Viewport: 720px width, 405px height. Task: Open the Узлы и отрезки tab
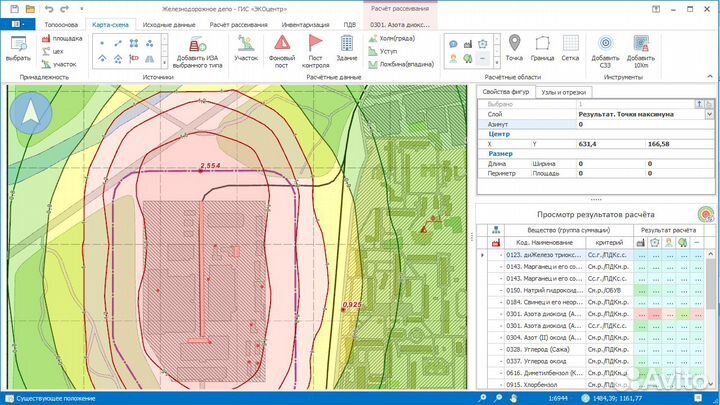click(x=565, y=92)
